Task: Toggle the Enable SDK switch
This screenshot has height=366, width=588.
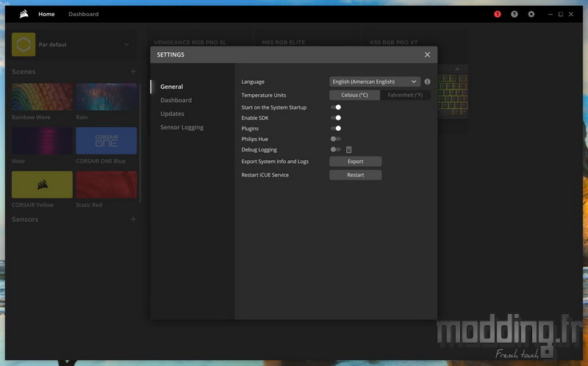Action: [336, 118]
